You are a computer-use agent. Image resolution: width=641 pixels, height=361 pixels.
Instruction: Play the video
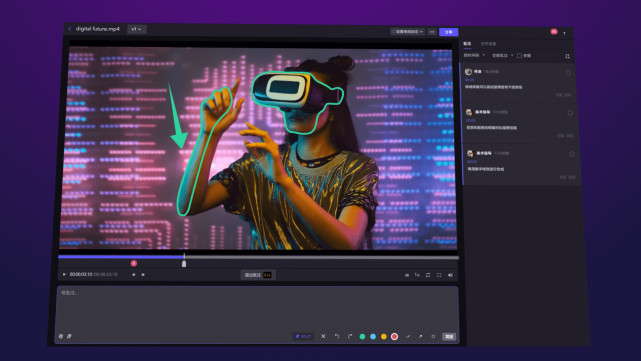click(x=64, y=274)
